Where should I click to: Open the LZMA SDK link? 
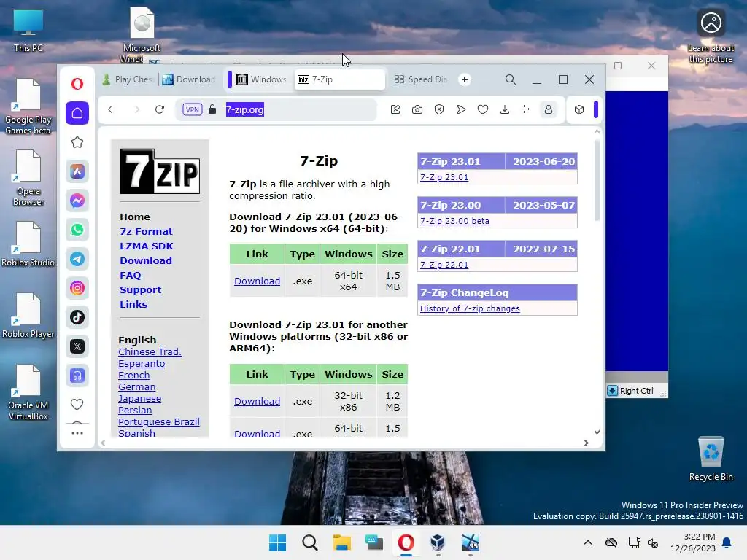(x=146, y=246)
